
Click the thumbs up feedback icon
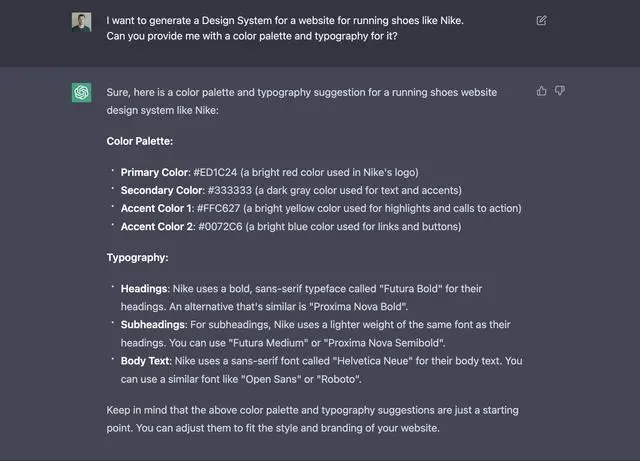(x=542, y=91)
